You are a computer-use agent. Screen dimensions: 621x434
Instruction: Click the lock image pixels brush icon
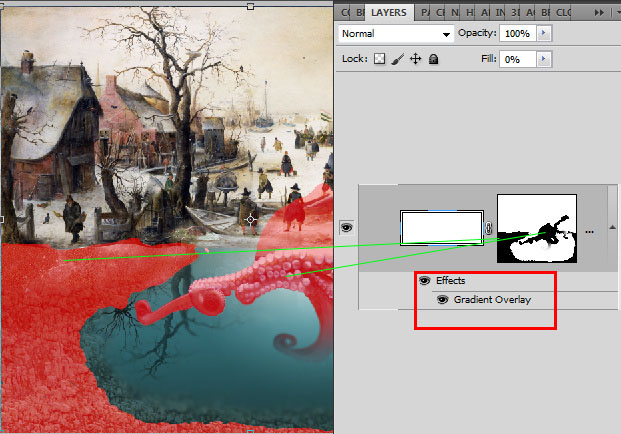(398, 59)
